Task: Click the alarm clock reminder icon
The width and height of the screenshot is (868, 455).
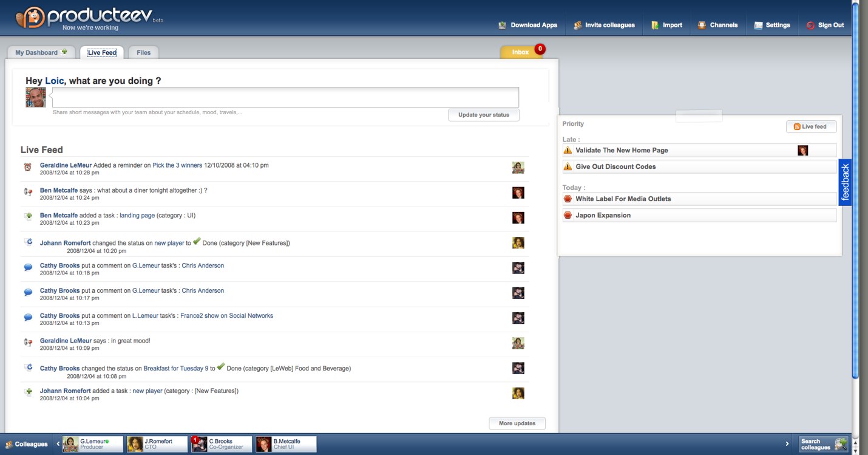Action: (x=28, y=166)
